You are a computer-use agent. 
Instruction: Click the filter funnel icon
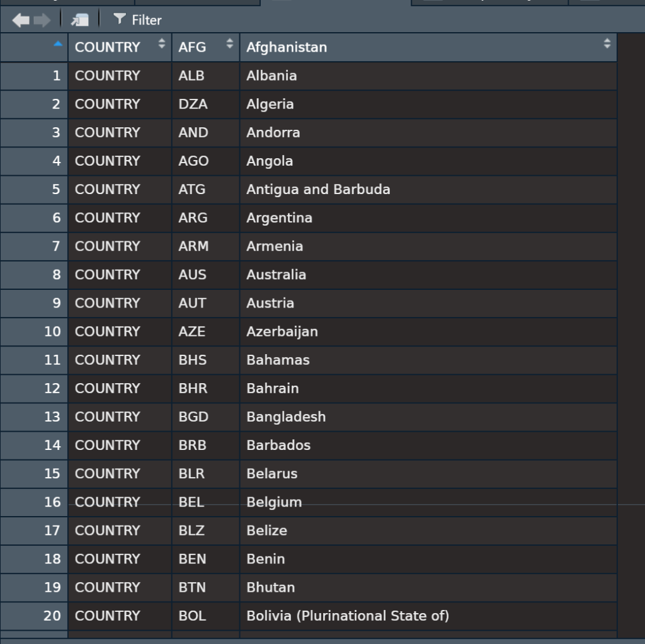pyautogui.click(x=119, y=20)
